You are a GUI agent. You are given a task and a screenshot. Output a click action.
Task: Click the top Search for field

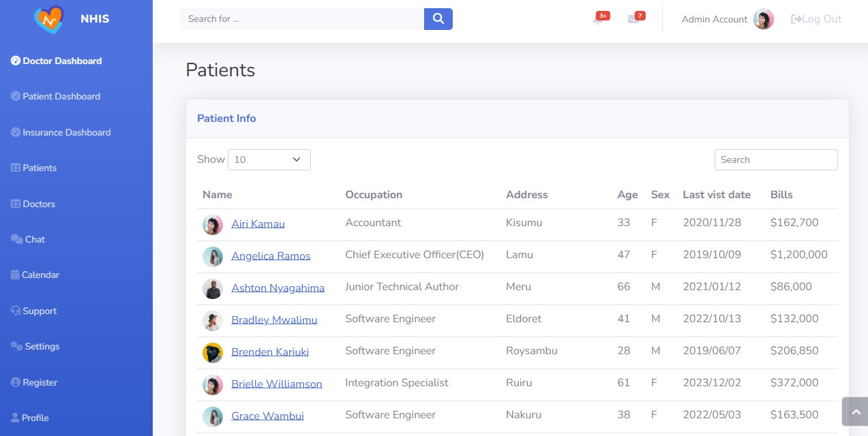point(302,19)
